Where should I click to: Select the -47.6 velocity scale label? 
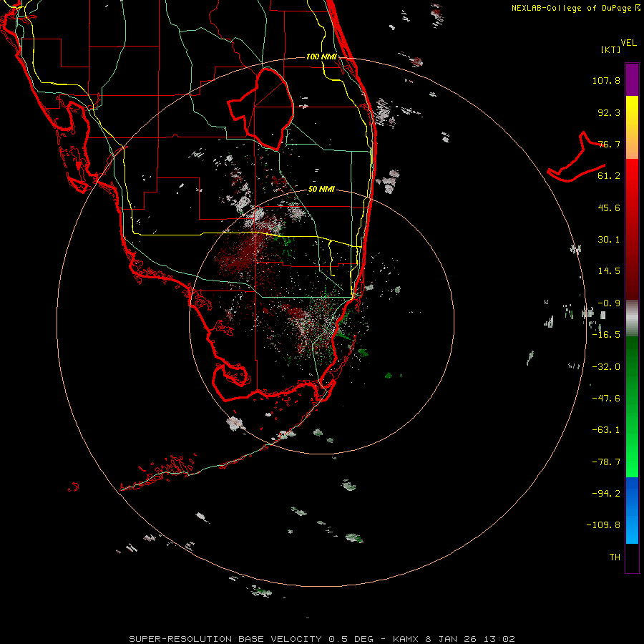pos(606,399)
